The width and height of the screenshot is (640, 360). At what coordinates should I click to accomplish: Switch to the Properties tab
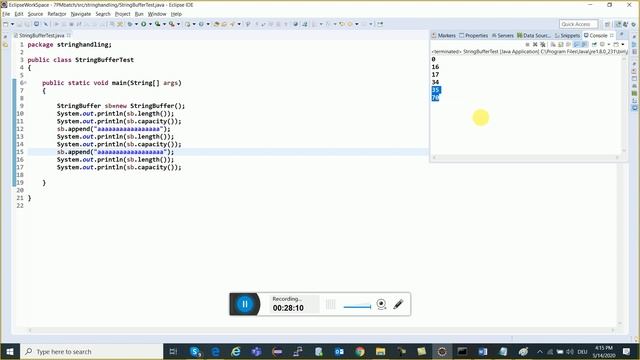click(x=473, y=36)
